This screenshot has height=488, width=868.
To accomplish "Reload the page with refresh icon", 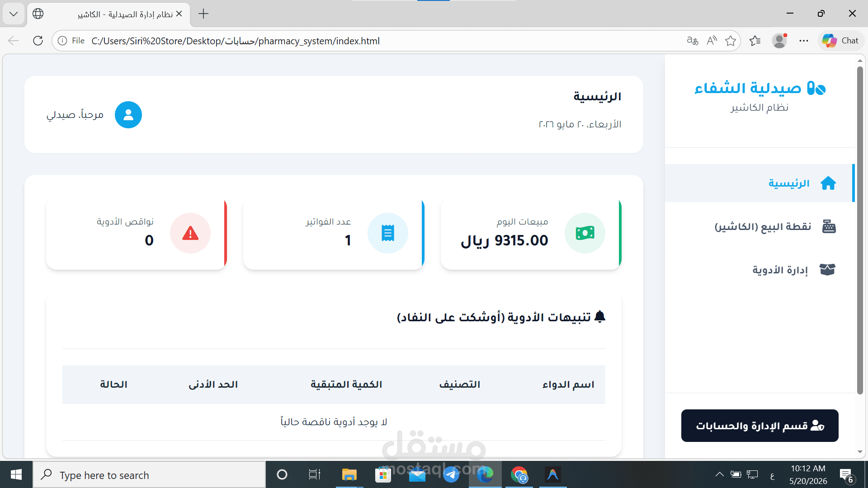I will [38, 41].
